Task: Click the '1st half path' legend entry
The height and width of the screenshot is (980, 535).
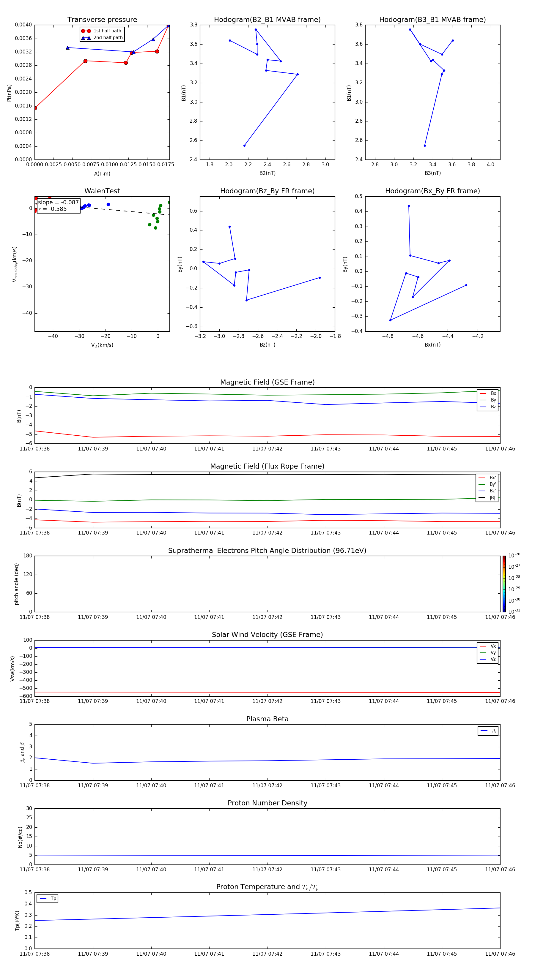Action: pyautogui.click(x=102, y=31)
